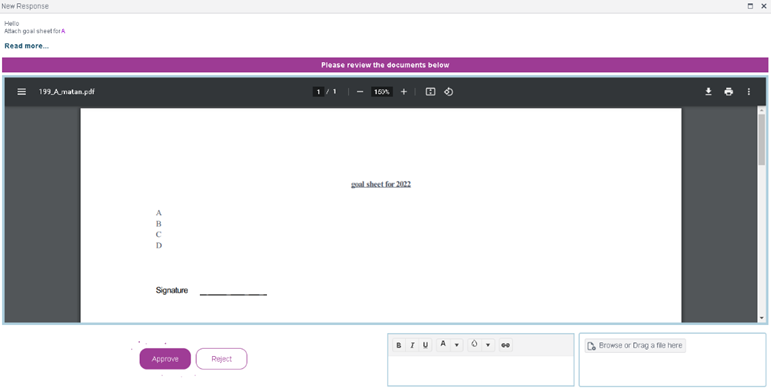The width and height of the screenshot is (771, 390).
Task: Click the fit to page icon
Action: (x=430, y=92)
